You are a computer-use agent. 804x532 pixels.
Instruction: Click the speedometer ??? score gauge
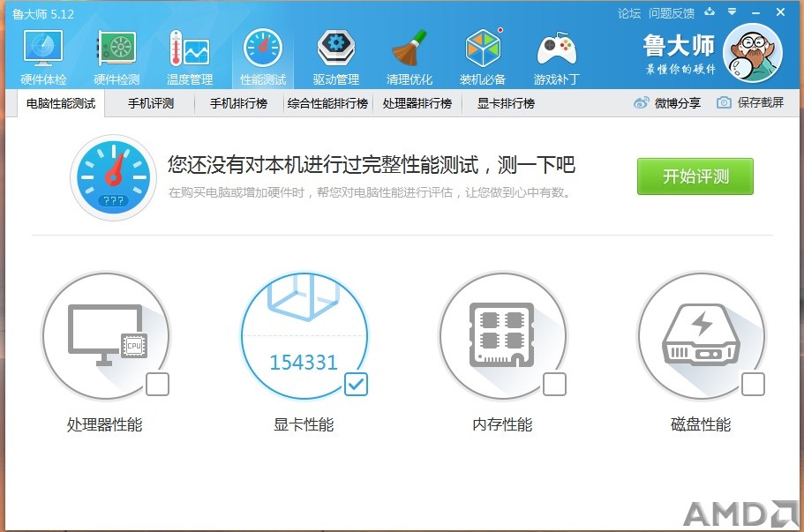coord(113,177)
